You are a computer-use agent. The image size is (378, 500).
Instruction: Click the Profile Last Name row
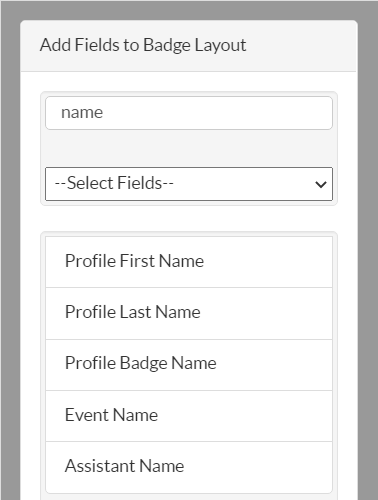point(189,313)
